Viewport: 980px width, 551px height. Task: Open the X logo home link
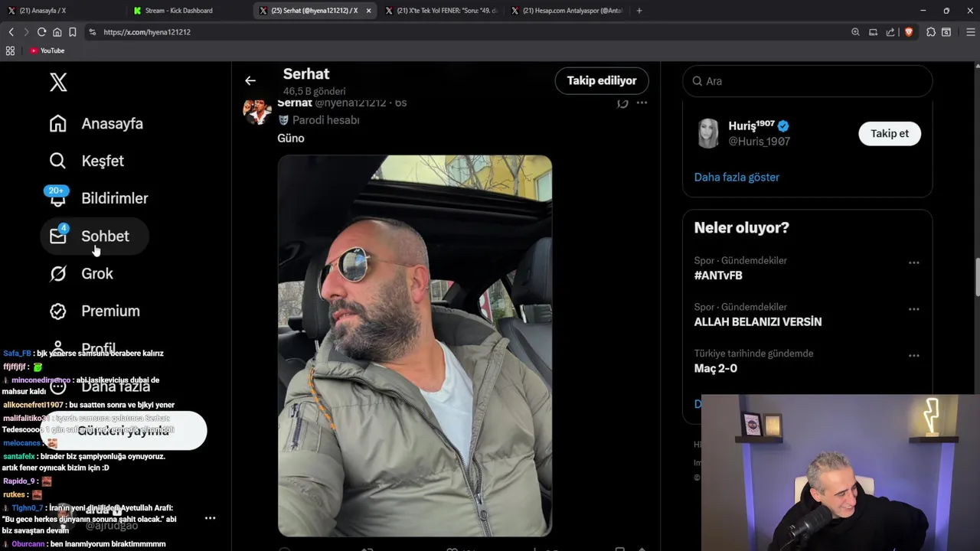point(58,82)
